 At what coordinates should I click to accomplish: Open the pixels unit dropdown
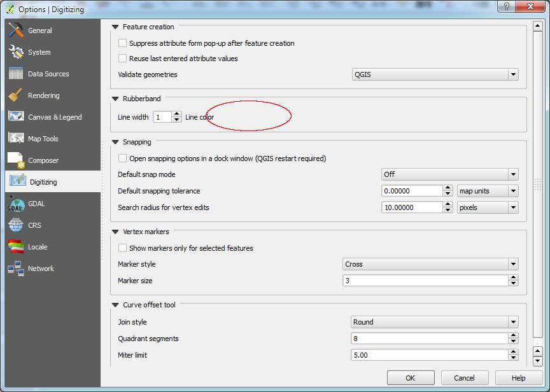tap(488, 207)
